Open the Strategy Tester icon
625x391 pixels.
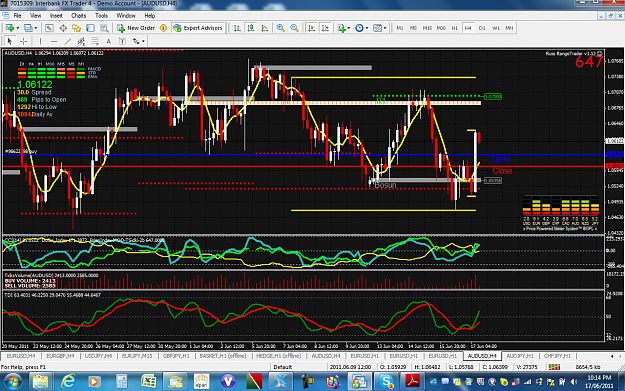[104, 28]
